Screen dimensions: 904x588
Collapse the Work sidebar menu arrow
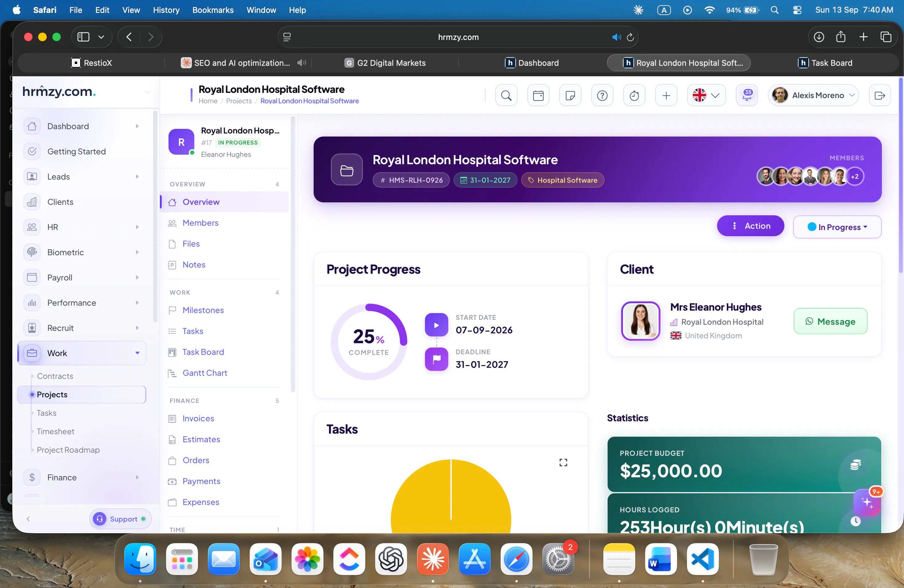coord(137,353)
